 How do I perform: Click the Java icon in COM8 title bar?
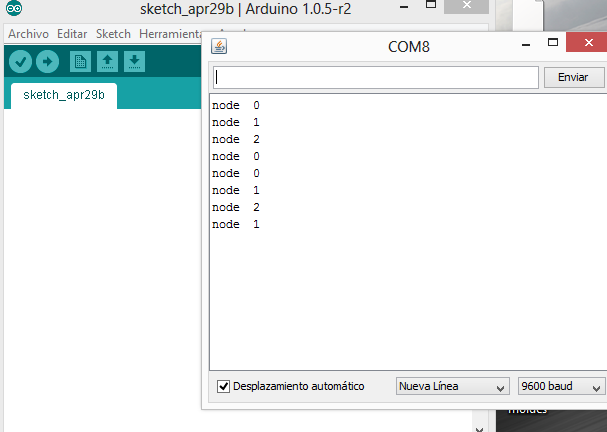pos(219,46)
